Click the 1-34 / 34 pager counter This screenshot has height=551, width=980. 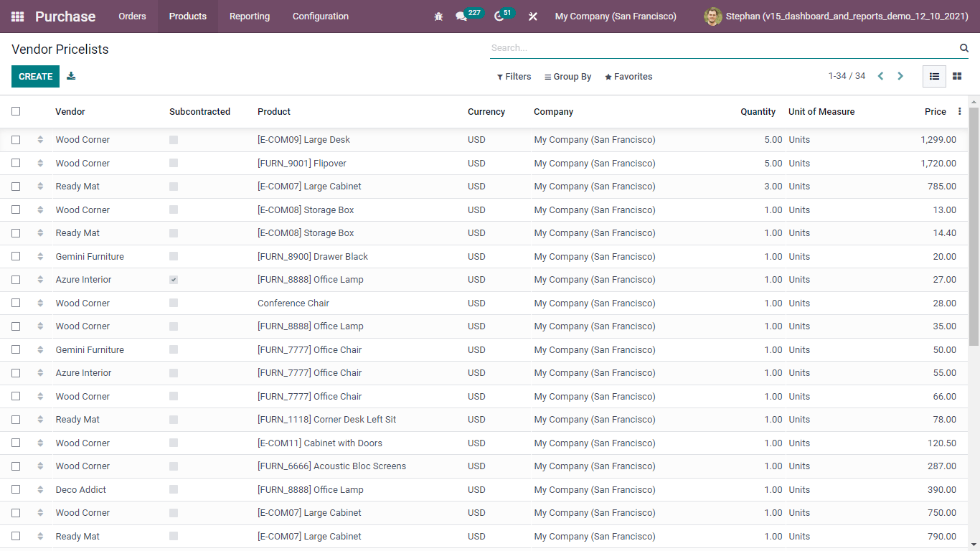(847, 76)
